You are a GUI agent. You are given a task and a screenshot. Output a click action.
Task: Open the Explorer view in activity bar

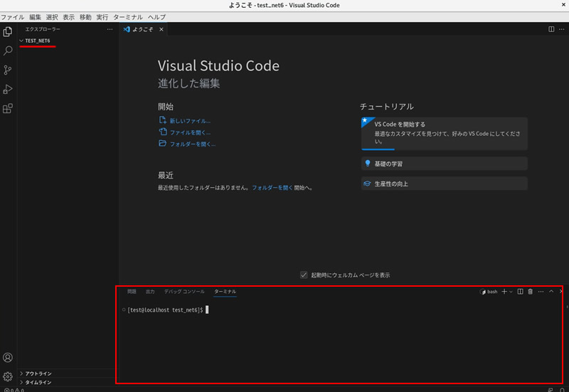8,31
